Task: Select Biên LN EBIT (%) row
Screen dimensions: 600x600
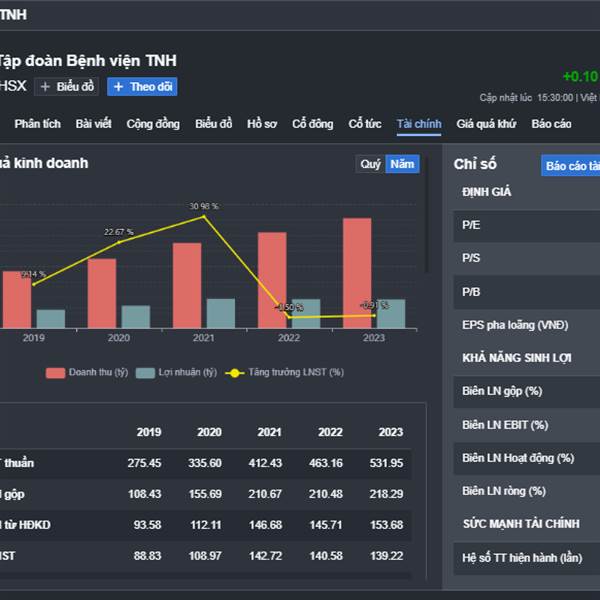Action: coord(527,425)
